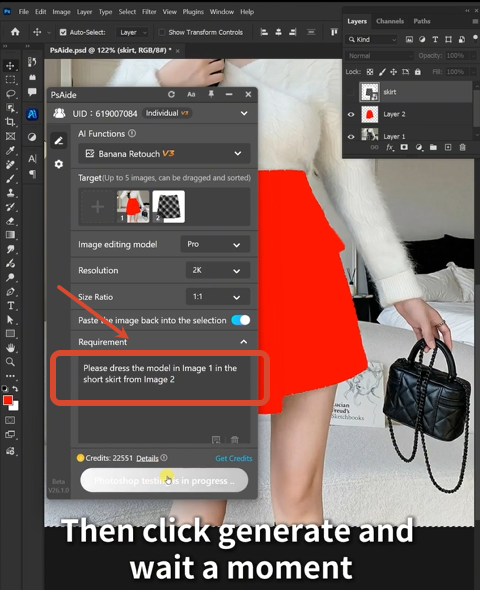
Task: Click the red foreground color swatch
Action: (x=8, y=400)
